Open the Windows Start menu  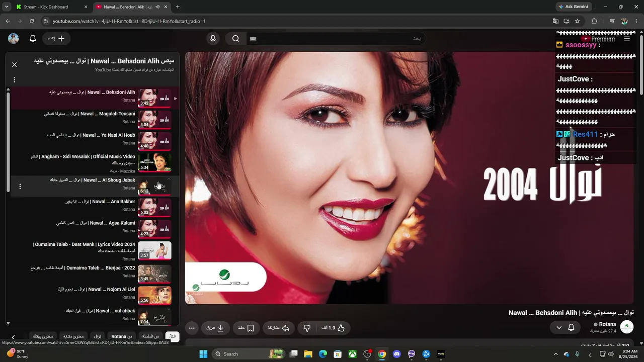(x=203, y=354)
